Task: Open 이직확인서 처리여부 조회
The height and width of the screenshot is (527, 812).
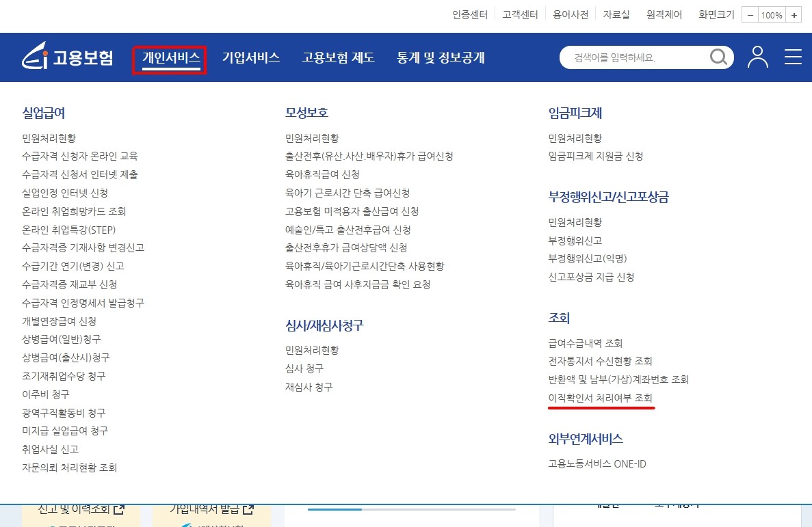Action: pyautogui.click(x=600, y=398)
